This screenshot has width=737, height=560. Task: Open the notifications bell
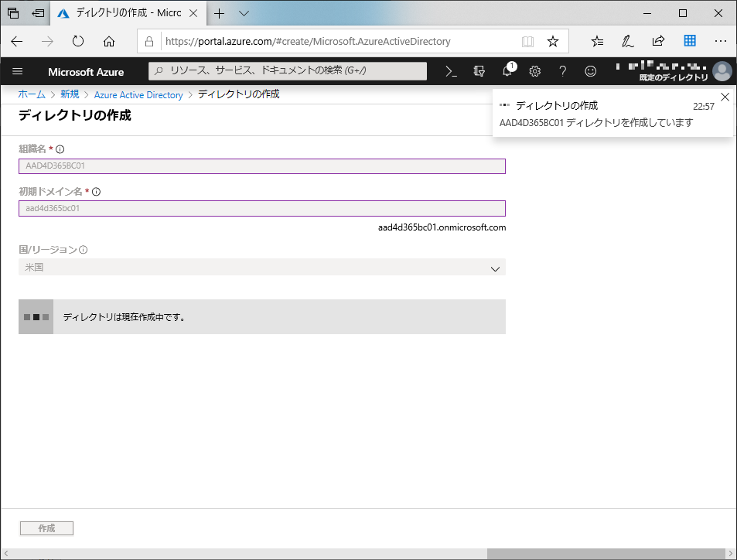pos(507,71)
